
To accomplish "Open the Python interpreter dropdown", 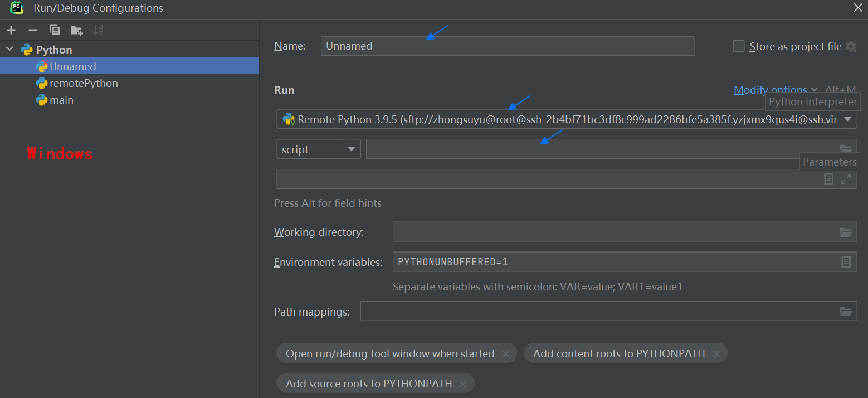I will click(847, 119).
